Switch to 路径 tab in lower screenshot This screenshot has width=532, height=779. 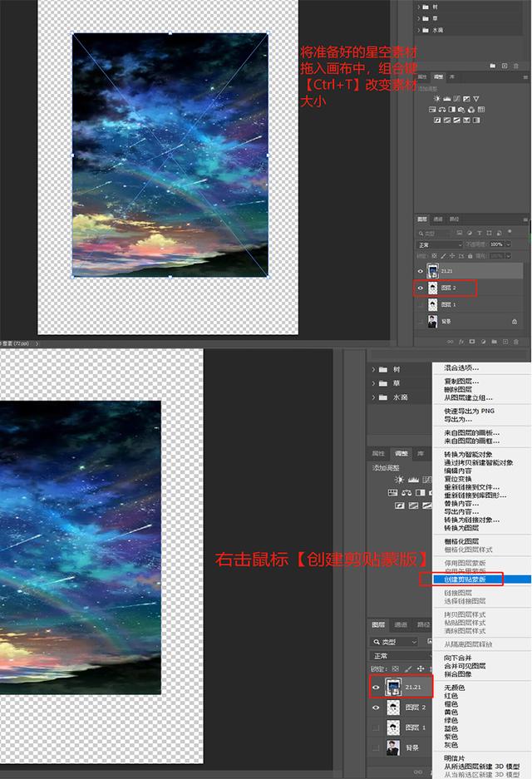(x=424, y=624)
